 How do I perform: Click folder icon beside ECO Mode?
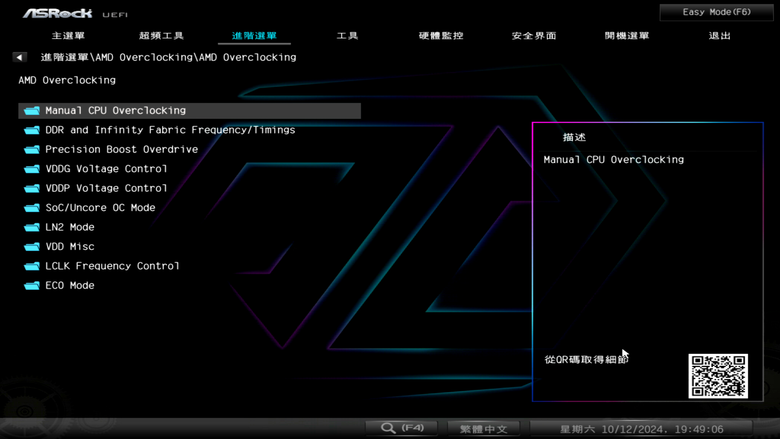tap(32, 285)
